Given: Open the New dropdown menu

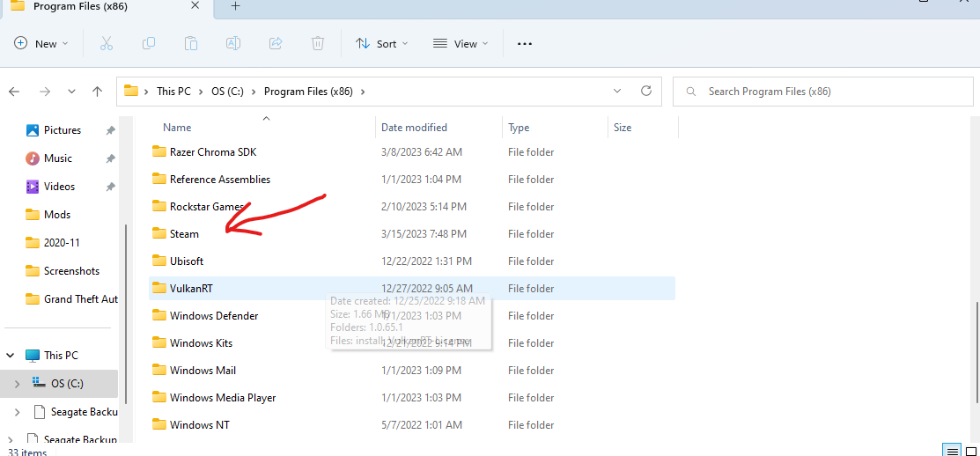Looking at the screenshot, I should pos(41,44).
